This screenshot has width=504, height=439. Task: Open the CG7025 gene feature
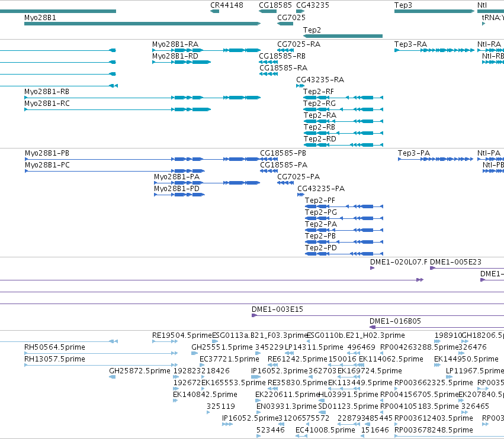coord(285,24)
